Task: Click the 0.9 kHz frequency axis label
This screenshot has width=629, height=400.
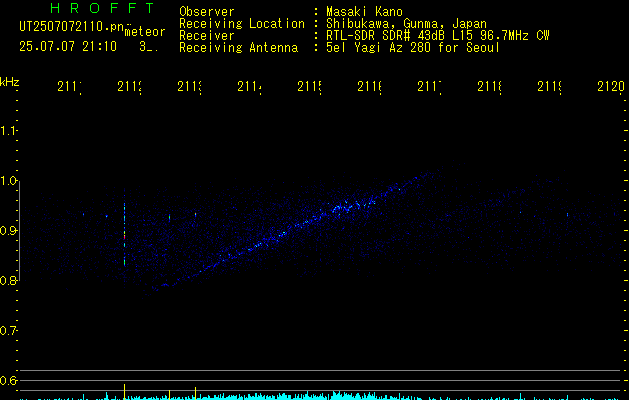Action: [x=8, y=230]
